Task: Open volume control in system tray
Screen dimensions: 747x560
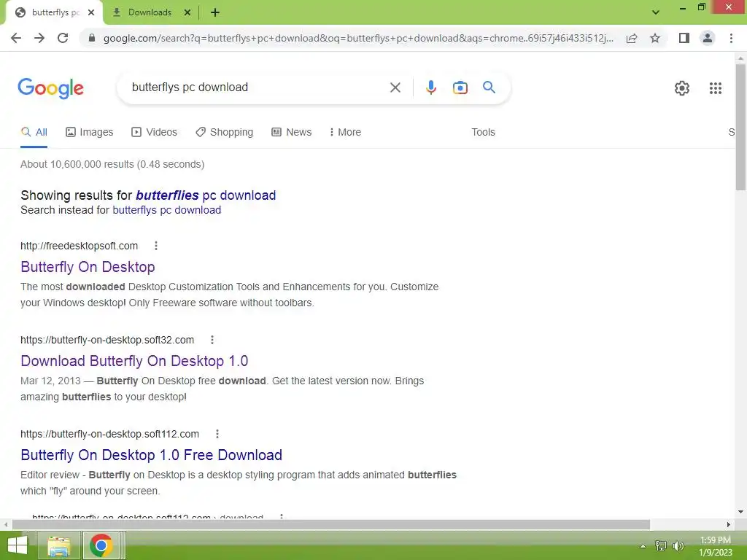Action: (x=678, y=545)
